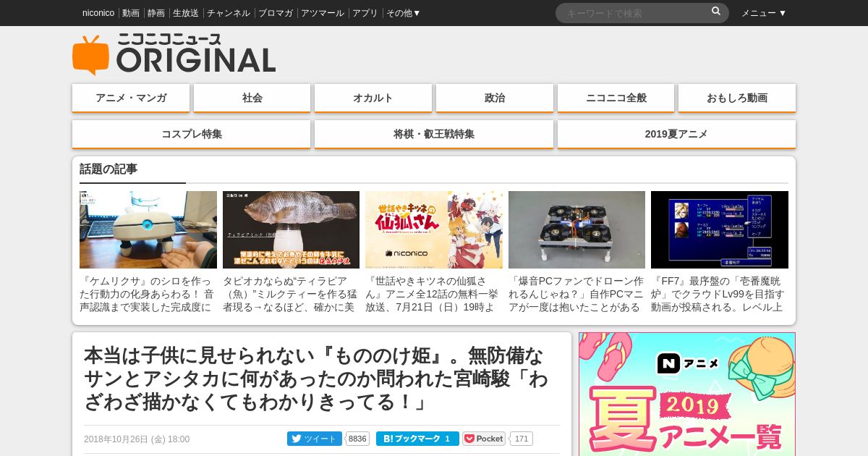Select the おもしろ動画 category tab
This screenshot has width=868, height=456.
[737, 98]
